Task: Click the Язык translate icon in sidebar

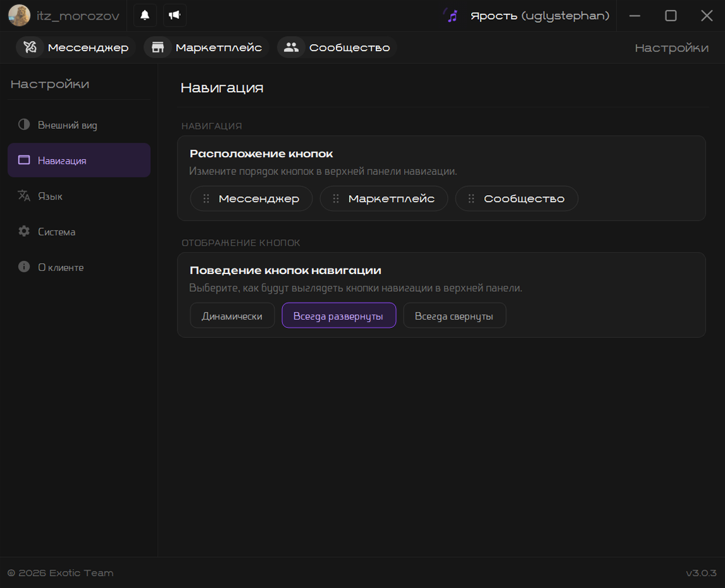Action: tap(24, 196)
